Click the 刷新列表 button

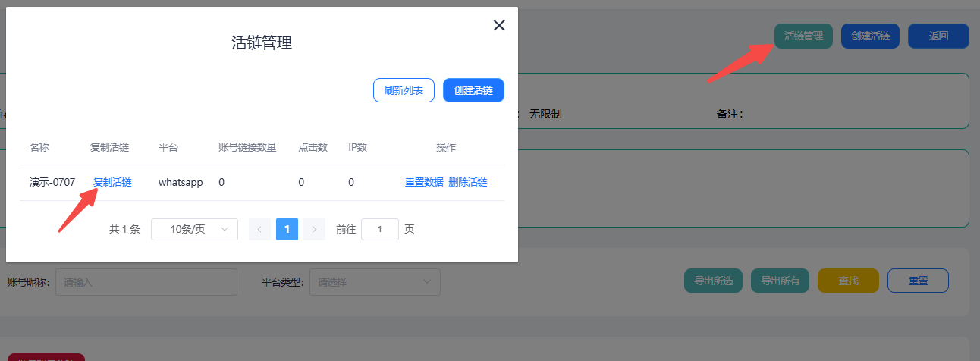(404, 90)
